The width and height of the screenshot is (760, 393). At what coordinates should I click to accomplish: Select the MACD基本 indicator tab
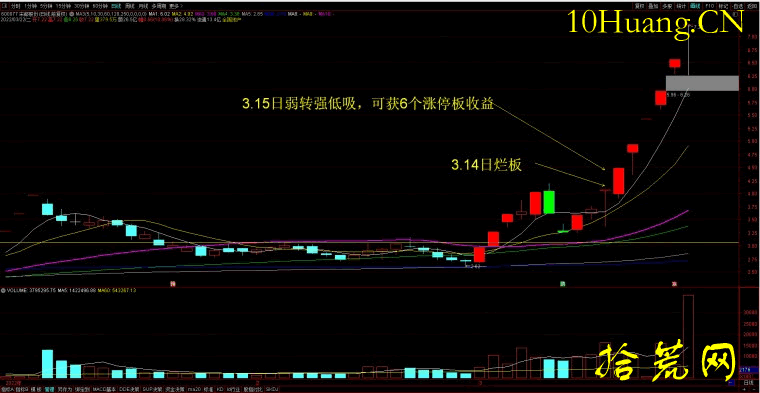[104, 389]
